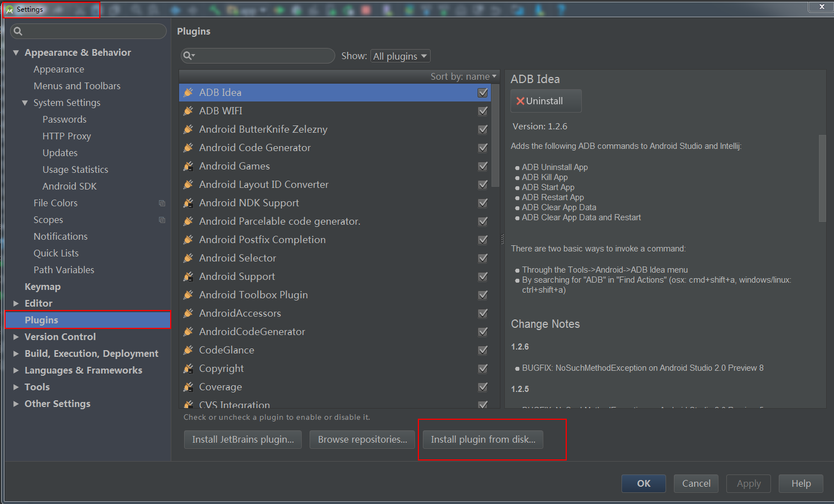Click the search magnifier icon in the settings search
This screenshot has width=834, height=504.
(x=18, y=31)
